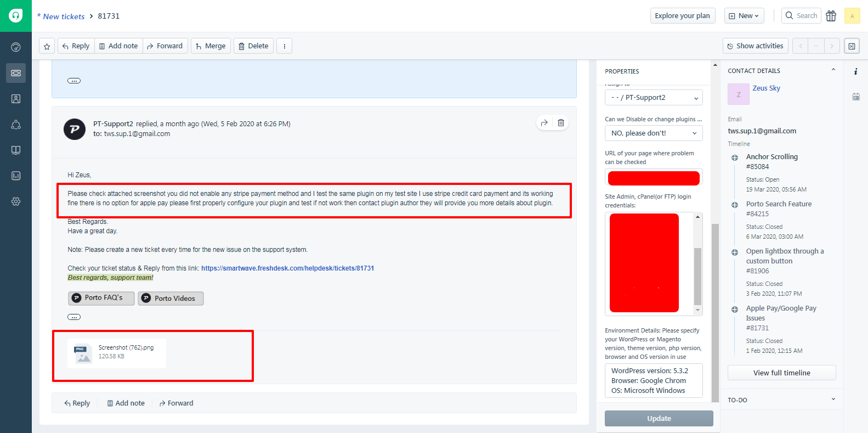Click Forward at bottom of conversation
This screenshot has height=433, width=868.
tap(176, 403)
